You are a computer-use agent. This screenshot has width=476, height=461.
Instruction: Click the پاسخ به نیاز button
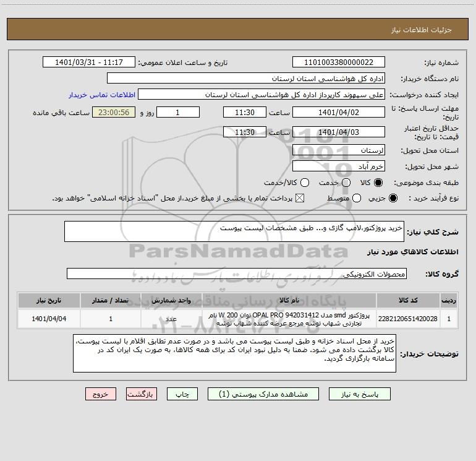[360, 394]
